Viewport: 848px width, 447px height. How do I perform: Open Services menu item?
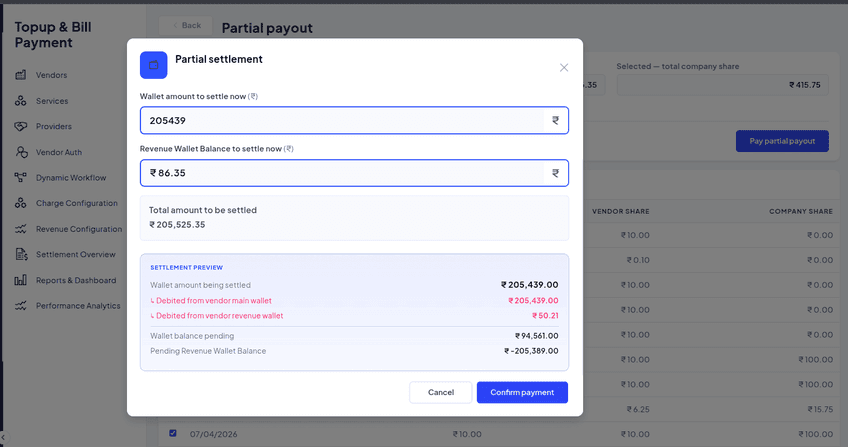click(x=52, y=101)
